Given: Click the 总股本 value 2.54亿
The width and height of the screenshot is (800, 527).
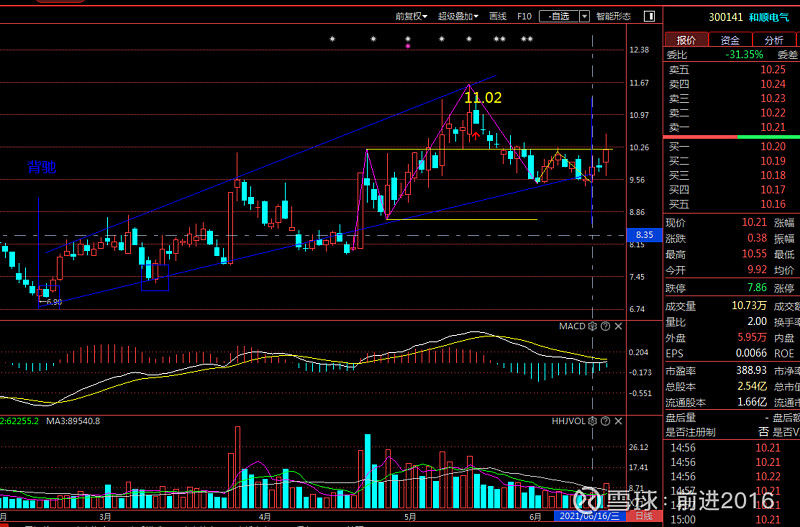Looking at the screenshot, I should point(752,386).
